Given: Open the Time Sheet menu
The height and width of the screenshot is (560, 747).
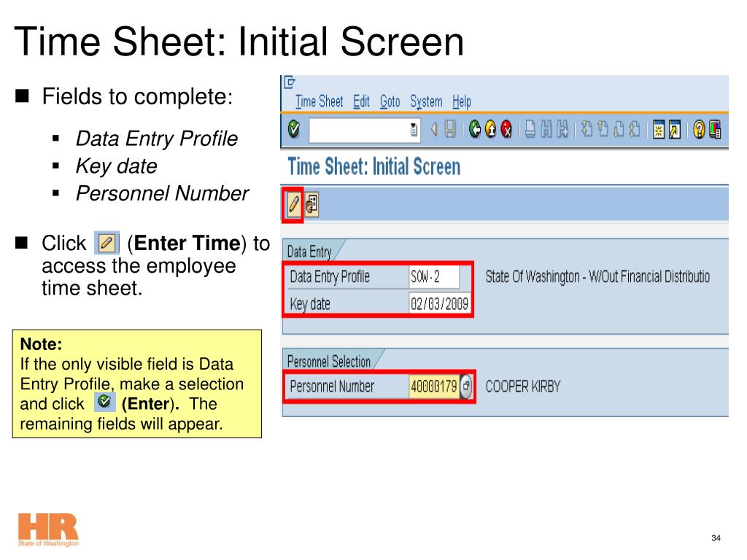Looking at the screenshot, I should tap(320, 101).
